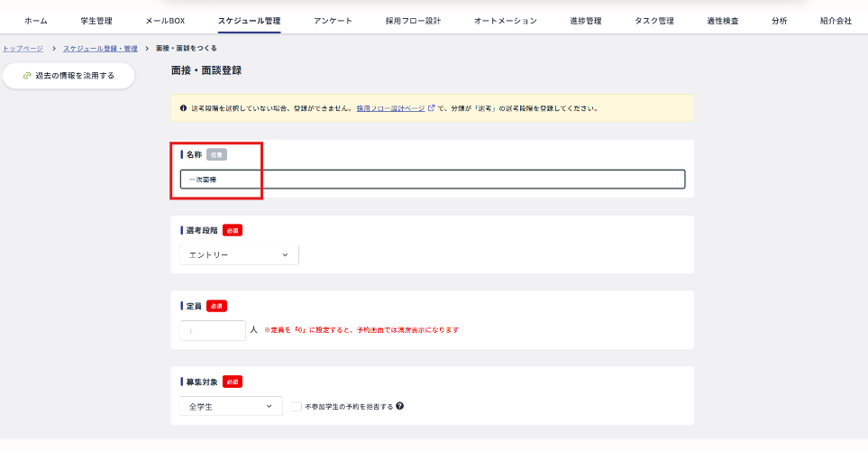This screenshot has height=452, width=868.
Task: Go to 紹介会社 tab
Action: coord(836,21)
